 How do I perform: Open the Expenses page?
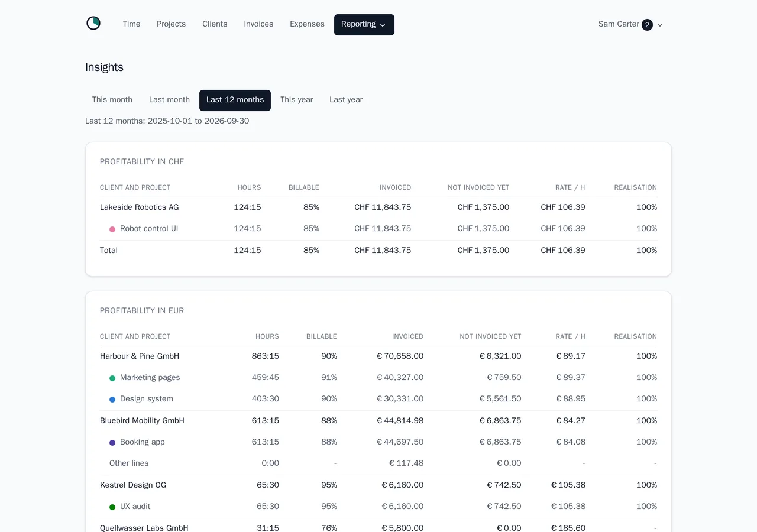pyautogui.click(x=307, y=24)
